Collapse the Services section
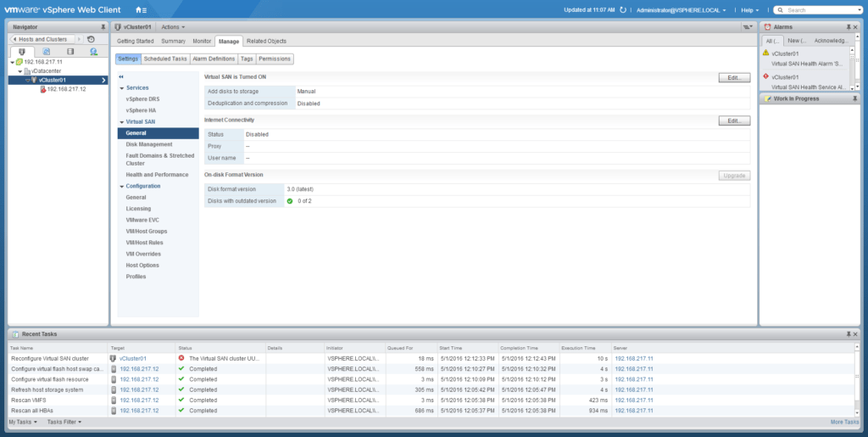The height and width of the screenshot is (437, 868). coord(121,88)
